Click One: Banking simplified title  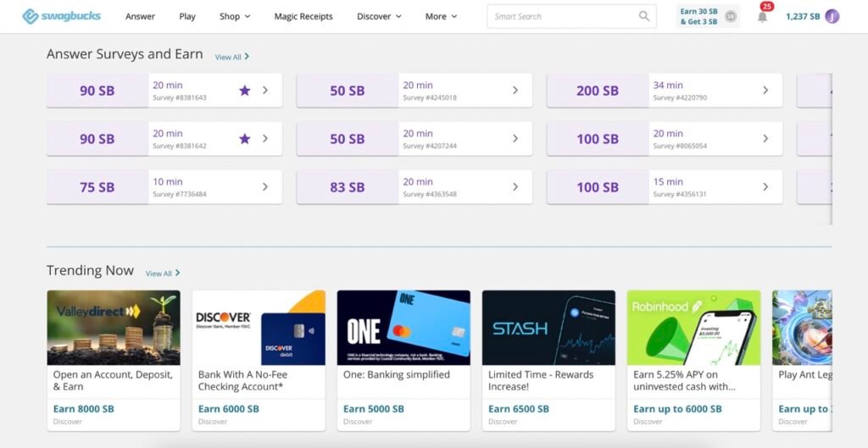397,374
